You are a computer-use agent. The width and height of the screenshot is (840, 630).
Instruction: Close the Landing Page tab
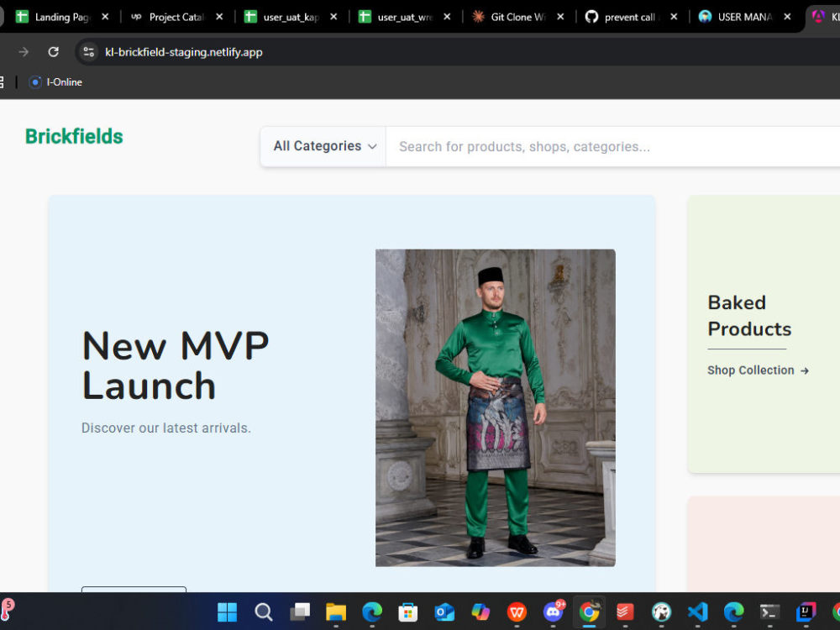coord(105,17)
